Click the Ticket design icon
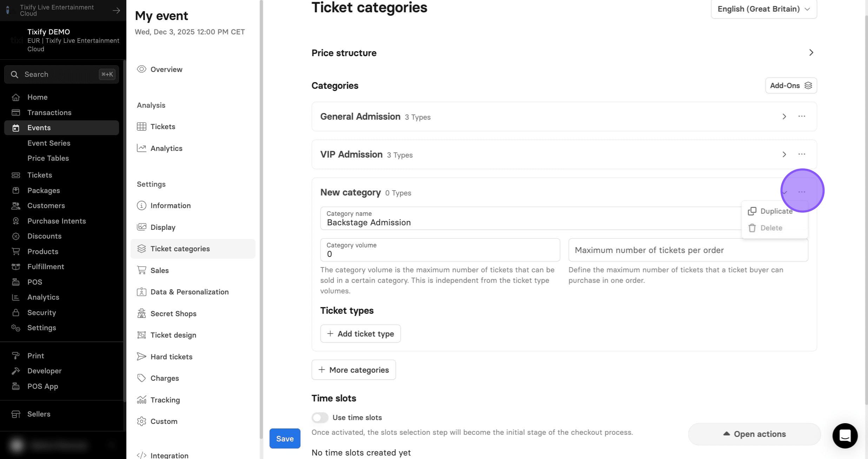This screenshot has height=459, width=868. (x=141, y=335)
